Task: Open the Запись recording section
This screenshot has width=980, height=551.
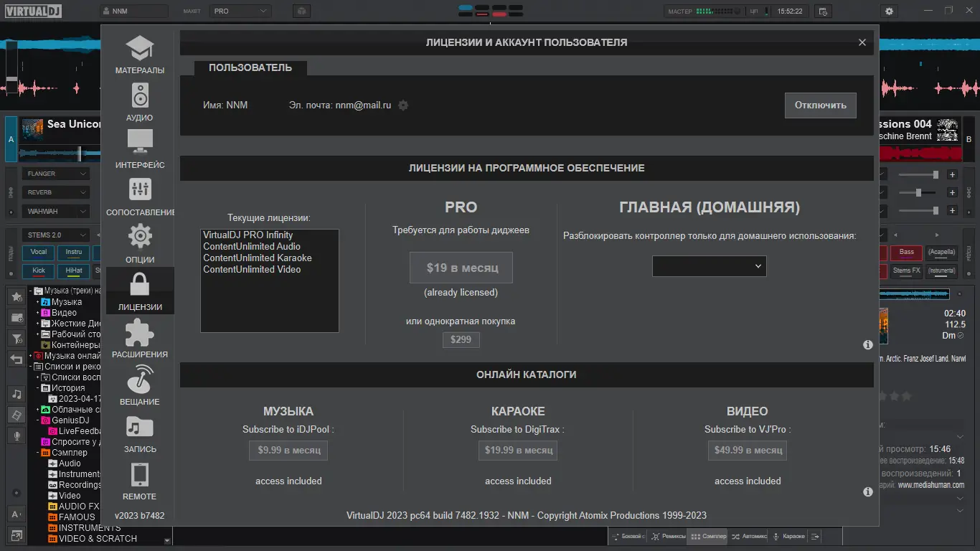Action: tap(140, 433)
